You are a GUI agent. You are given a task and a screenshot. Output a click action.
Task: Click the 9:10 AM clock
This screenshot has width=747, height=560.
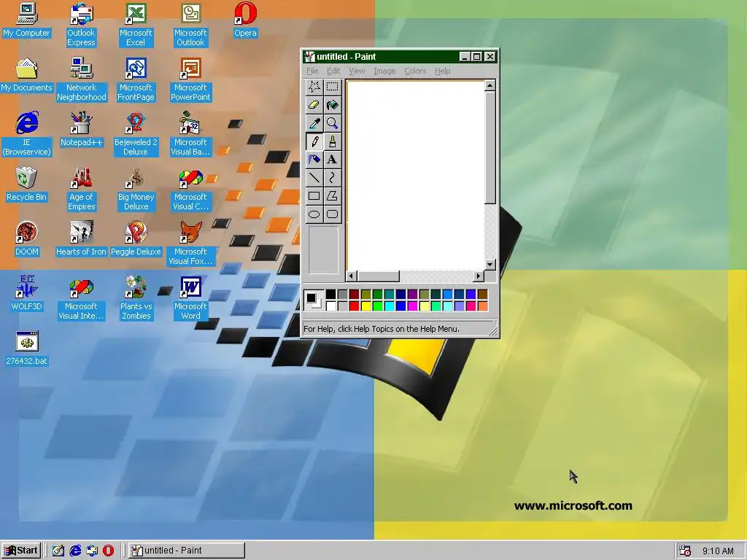coord(718,551)
